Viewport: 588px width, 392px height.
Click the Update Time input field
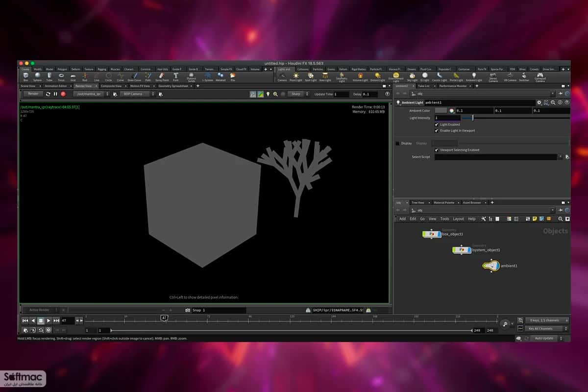pos(341,94)
